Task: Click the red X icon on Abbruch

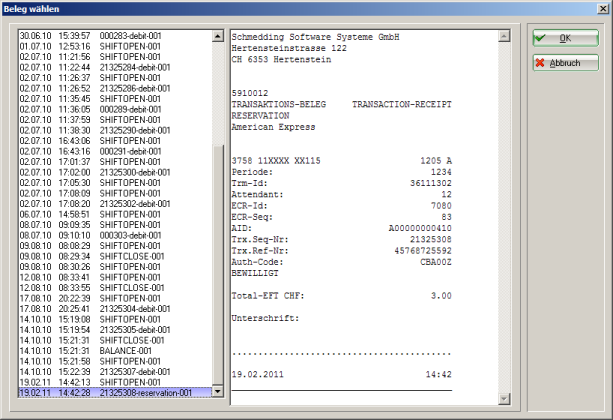Action: pos(540,62)
